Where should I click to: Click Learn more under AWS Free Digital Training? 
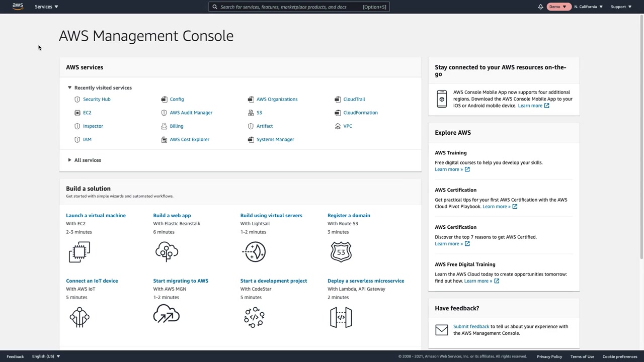coord(481,281)
